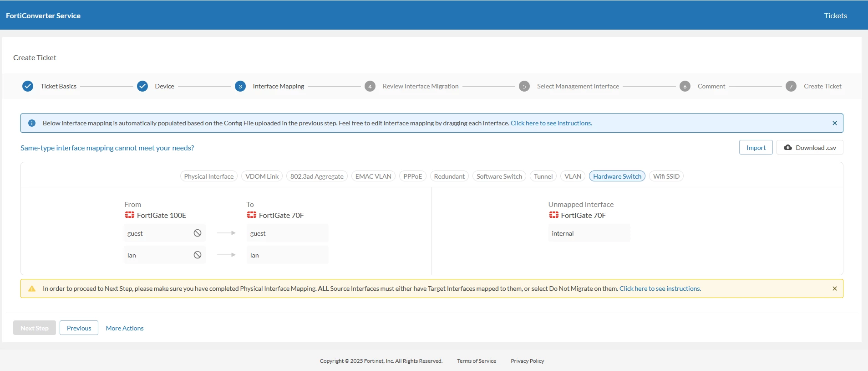Click the info circle icon in blue banner
This screenshot has width=868, height=371.
coord(32,123)
